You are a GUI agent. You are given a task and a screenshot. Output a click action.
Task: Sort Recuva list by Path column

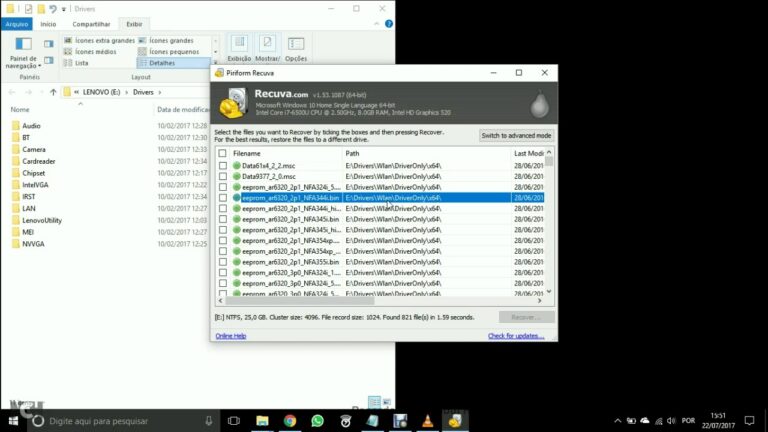(426, 153)
